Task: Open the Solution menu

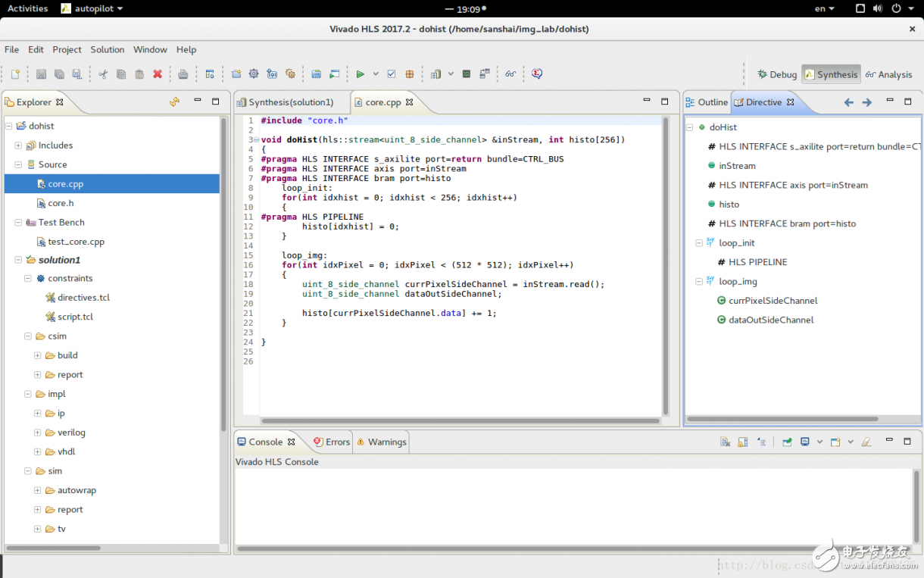Action: (108, 49)
